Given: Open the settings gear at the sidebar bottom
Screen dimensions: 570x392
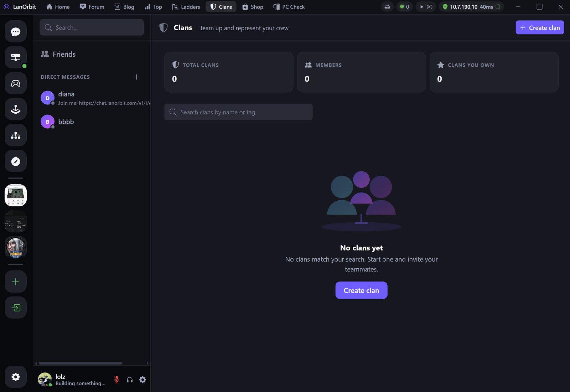Looking at the screenshot, I should 16,377.
